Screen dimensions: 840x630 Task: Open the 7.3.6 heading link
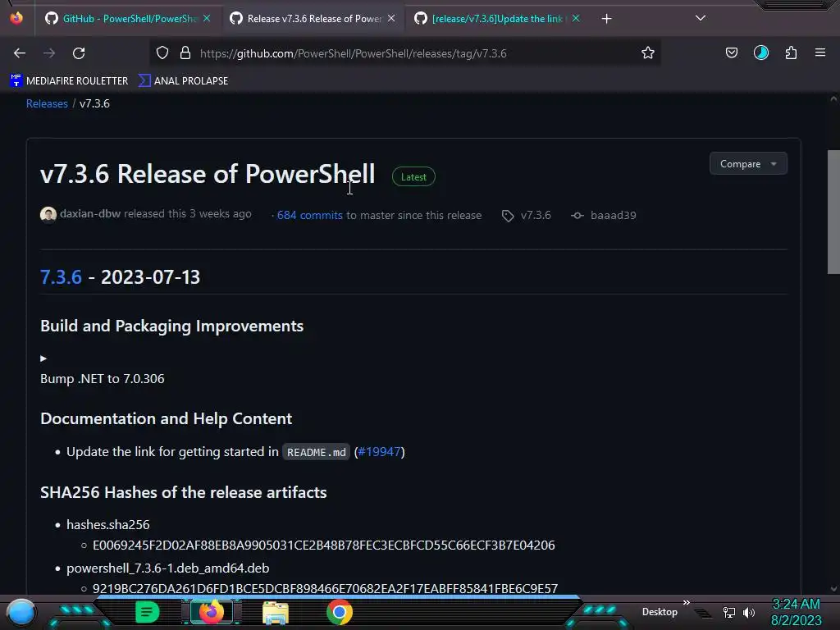tap(61, 277)
